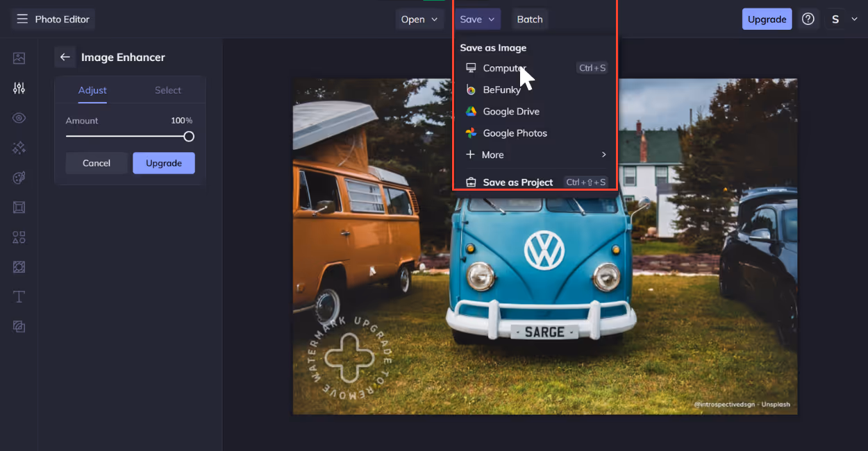The image size is (868, 451).
Task: Open the Open dropdown menu
Action: (x=419, y=19)
